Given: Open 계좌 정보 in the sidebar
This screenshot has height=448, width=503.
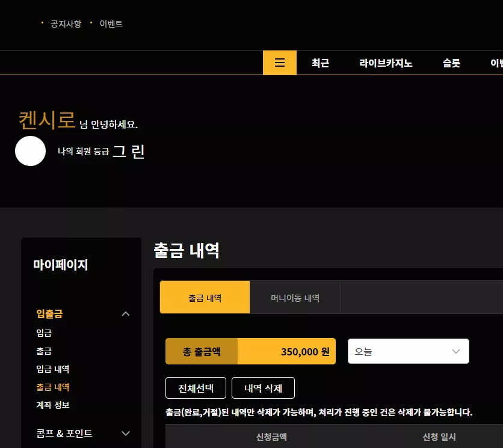Looking at the screenshot, I should click(53, 405).
